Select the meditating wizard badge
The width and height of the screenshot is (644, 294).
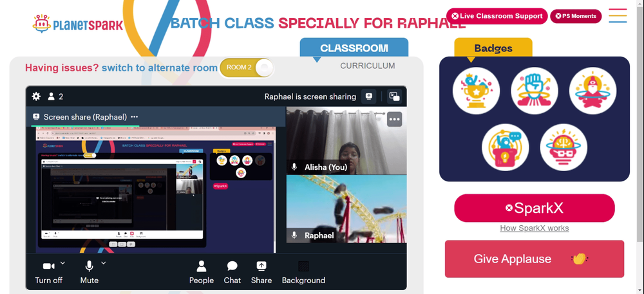point(592,91)
